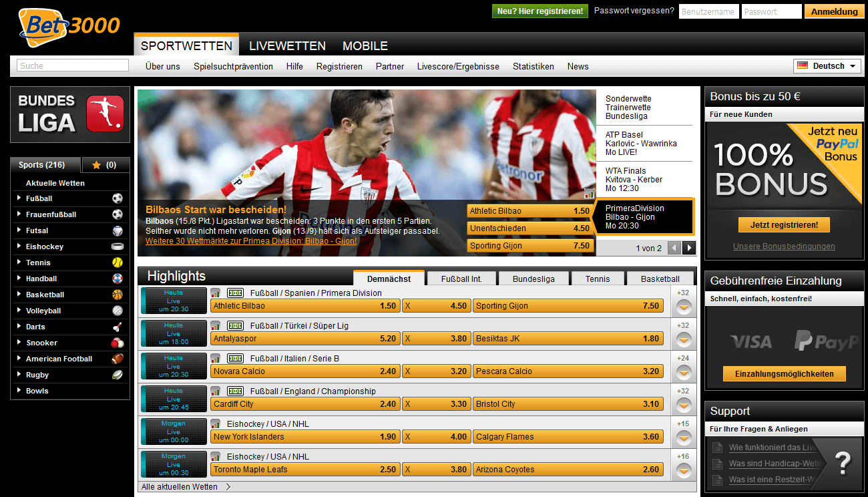The height and width of the screenshot is (497, 868).
Task: Click the ball icon beside Frauenfußball
Action: pyautogui.click(x=118, y=214)
